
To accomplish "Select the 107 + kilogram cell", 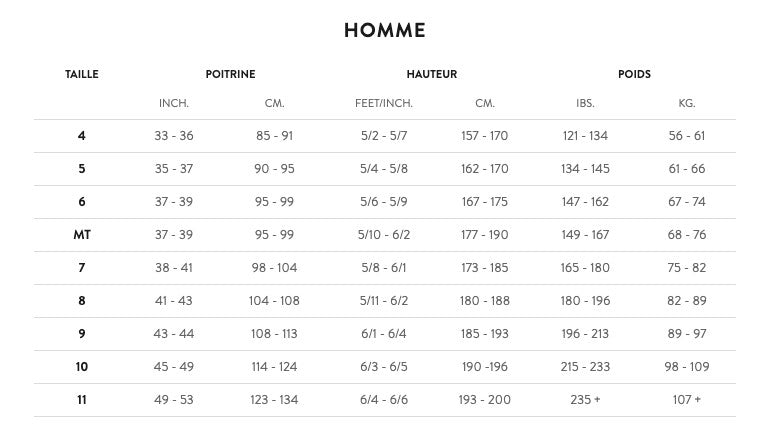I will pyautogui.click(x=686, y=400).
